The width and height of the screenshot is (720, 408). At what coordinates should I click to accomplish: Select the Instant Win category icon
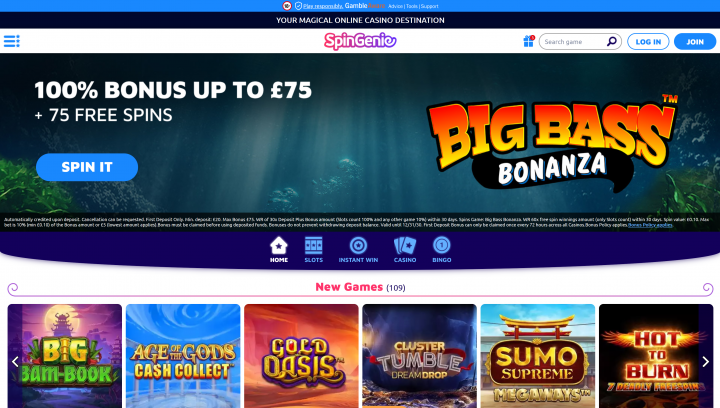[358, 250]
